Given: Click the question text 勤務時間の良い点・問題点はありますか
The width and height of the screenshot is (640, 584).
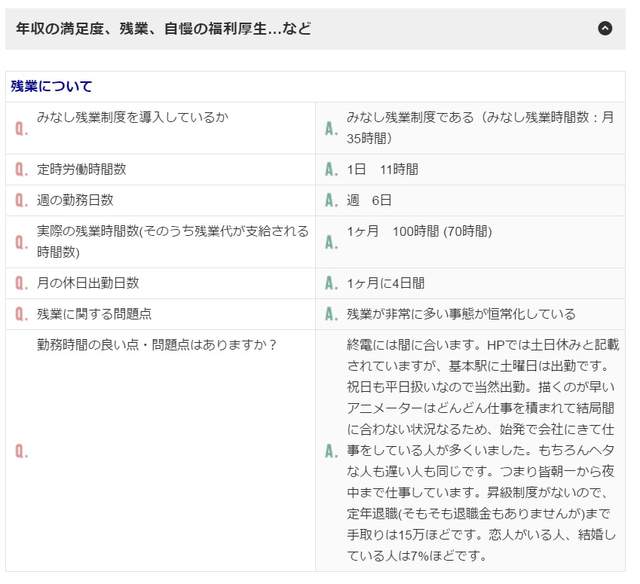Looking at the screenshot, I should [x=157, y=345].
